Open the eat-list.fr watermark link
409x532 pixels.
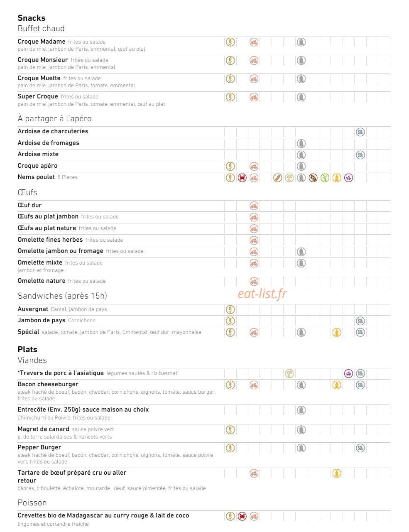pyautogui.click(x=262, y=294)
